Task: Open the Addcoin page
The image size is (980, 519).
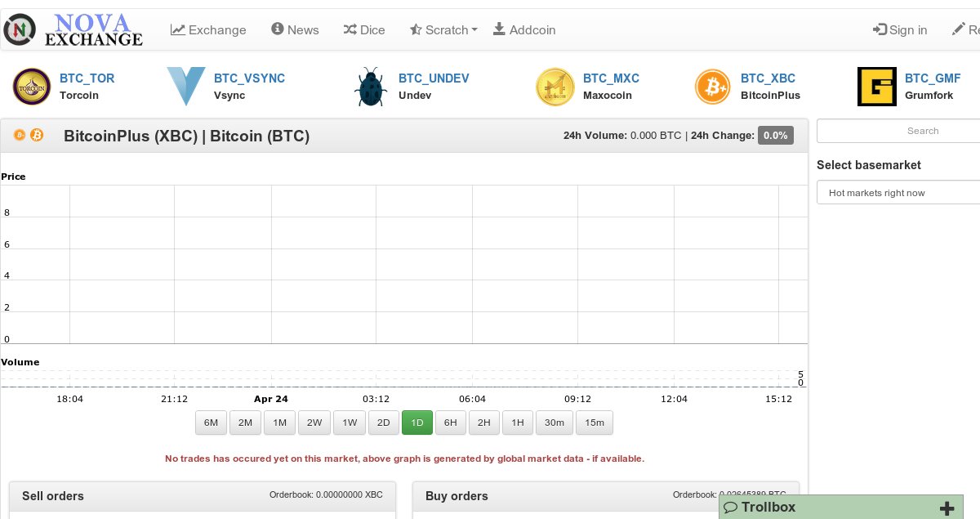Action: click(x=524, y=29)
